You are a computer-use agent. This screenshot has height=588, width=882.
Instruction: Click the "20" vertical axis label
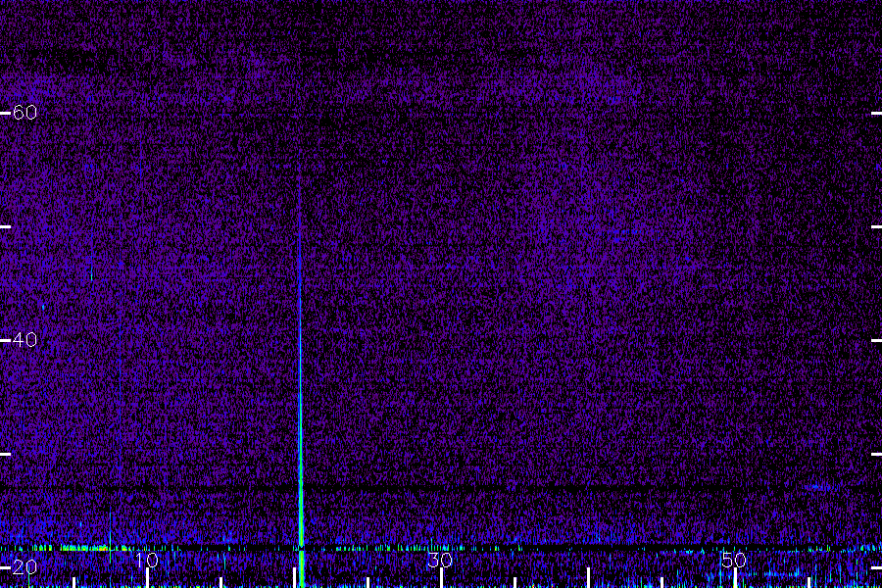click(x=24, y=567)
